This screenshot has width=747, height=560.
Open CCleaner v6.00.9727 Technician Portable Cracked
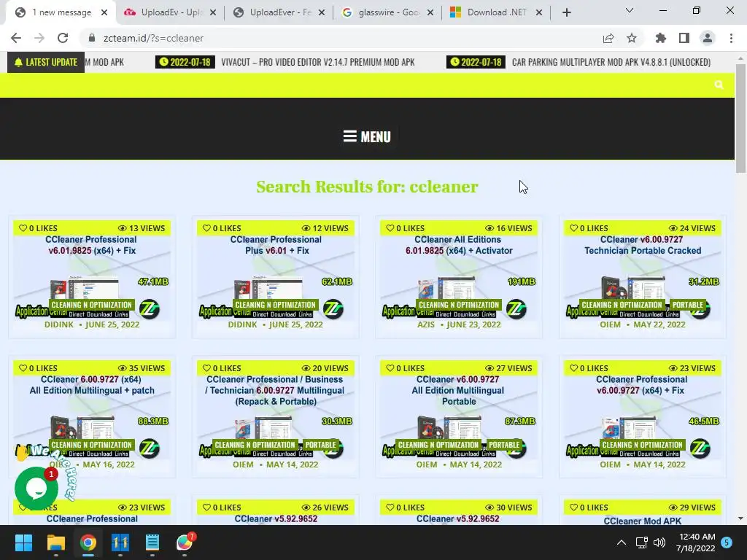point(643,245)
